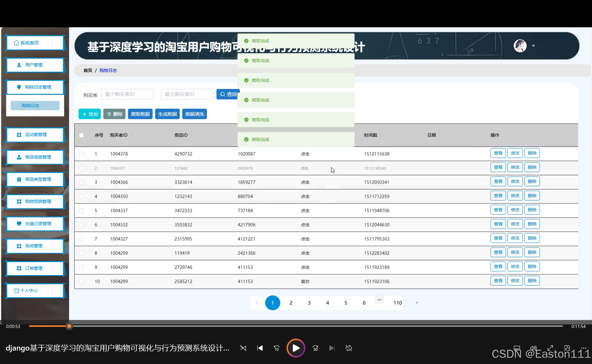This screenshot has height=364, width=592.
Task: Expand 商品信息管理 in the sidebar
Action: (x=35, y=157)
